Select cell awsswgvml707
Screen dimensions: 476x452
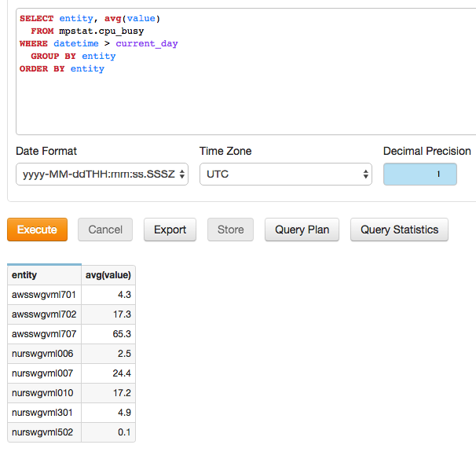coord(44,334)
